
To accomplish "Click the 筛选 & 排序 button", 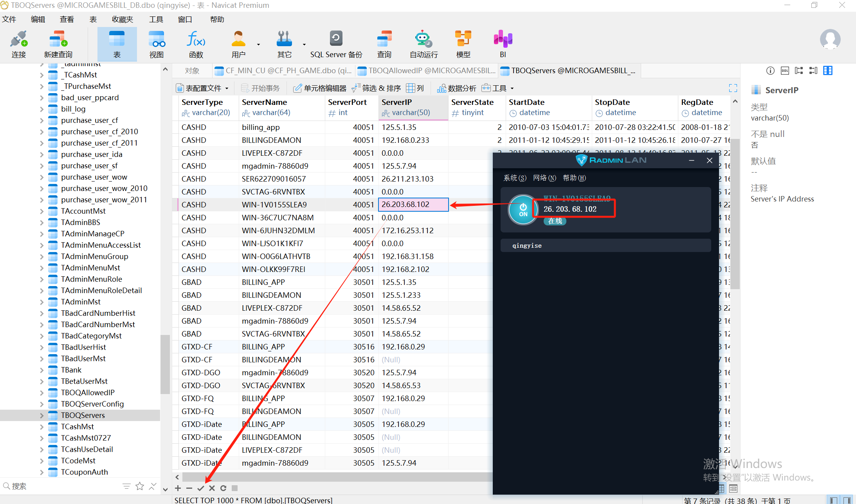I will (376, 88).
